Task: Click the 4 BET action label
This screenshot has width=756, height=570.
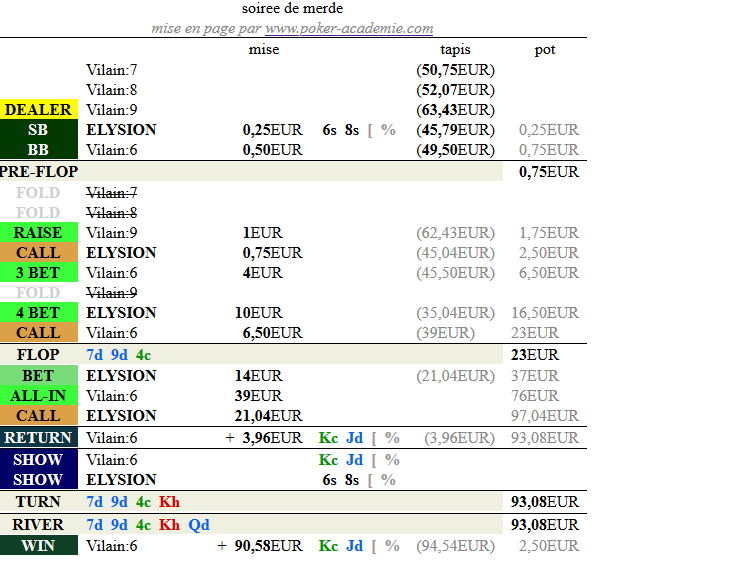Action: pos(39,312)
